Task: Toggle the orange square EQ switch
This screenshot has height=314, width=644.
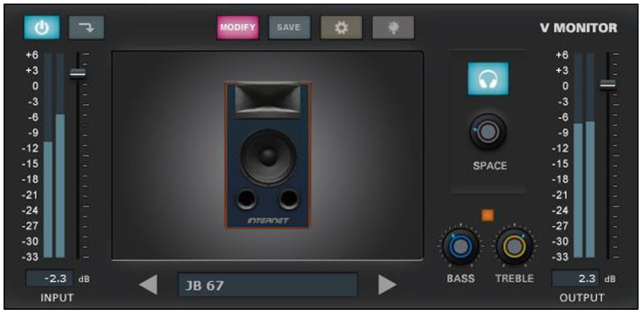Action: (x=488, y=215)
